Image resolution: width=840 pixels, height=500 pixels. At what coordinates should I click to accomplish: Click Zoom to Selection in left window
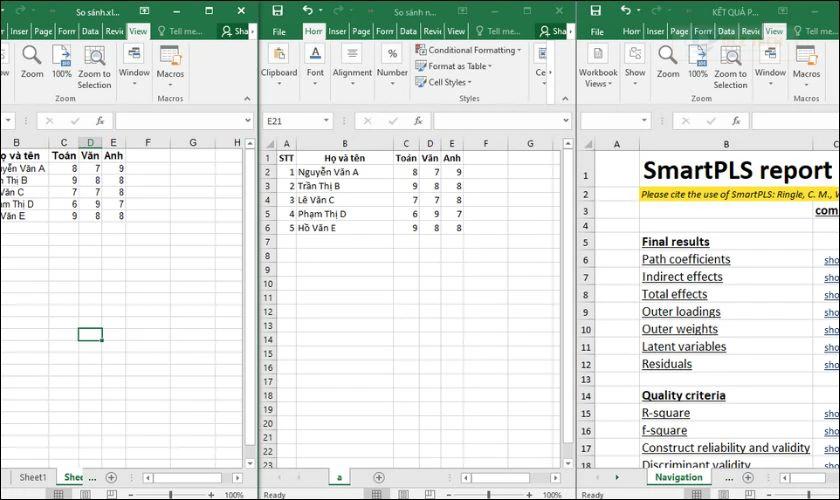[x=94, y=67]
